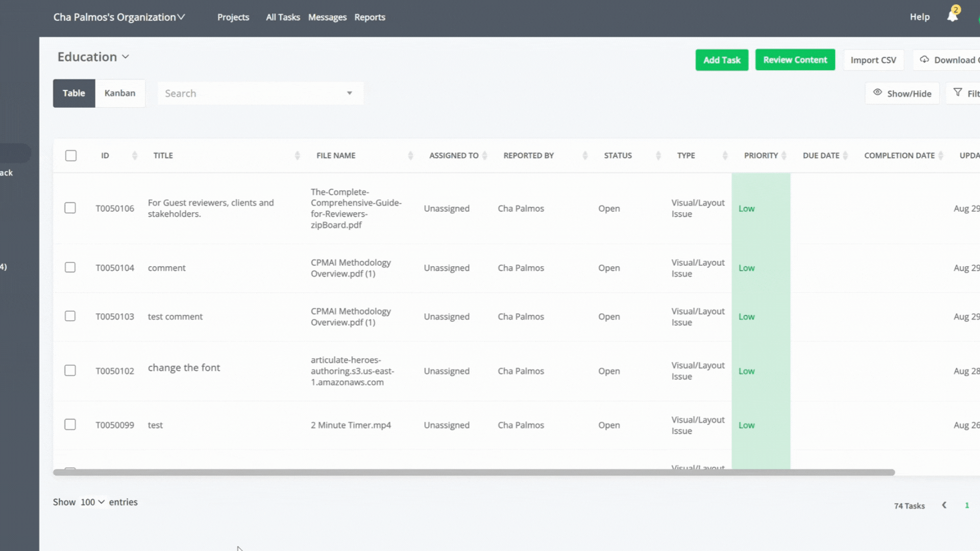Change the Show 100 entries dropdown
This screenshot has height=551, width=980.
tap(92, 502)
